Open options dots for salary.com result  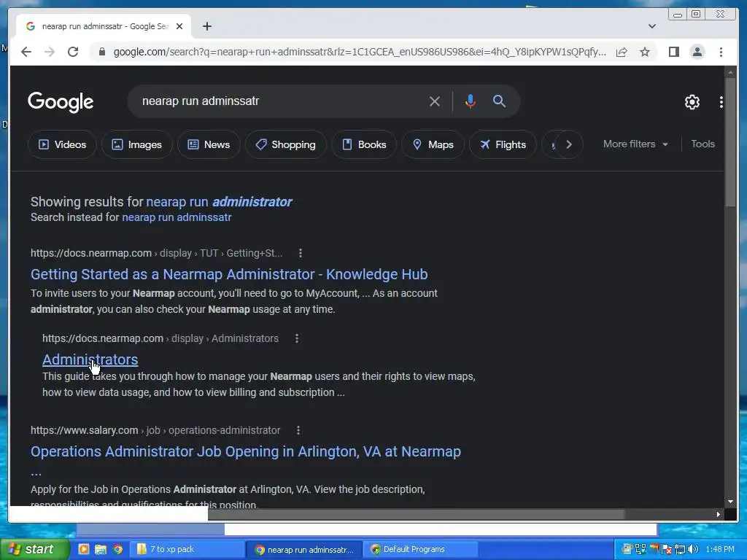[x=298, y=430]
